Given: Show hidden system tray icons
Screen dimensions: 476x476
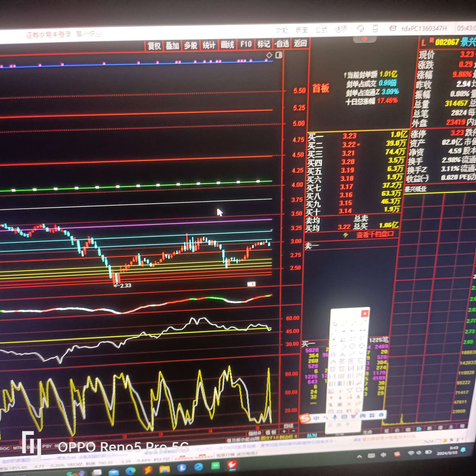Looking at the screenshot, I should tap(359, 457).
